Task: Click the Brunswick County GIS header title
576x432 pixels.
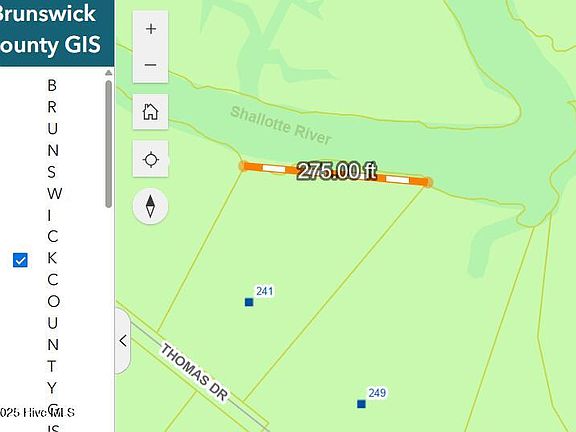Action: (x=48, y=29)
